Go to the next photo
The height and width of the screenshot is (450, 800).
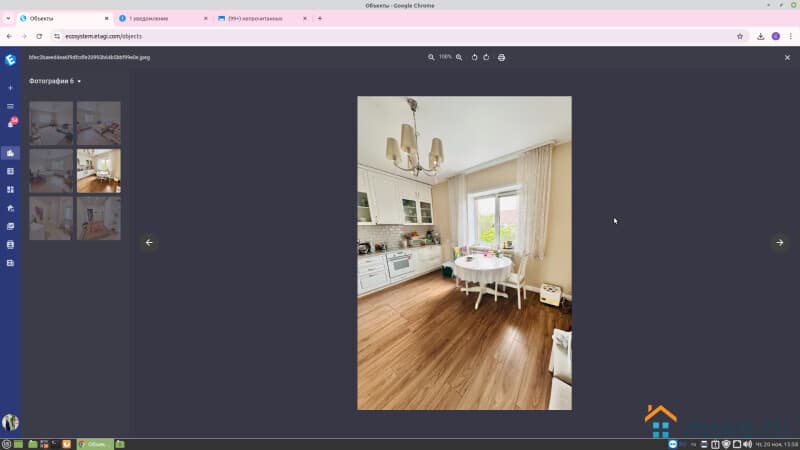click(779, 242)
